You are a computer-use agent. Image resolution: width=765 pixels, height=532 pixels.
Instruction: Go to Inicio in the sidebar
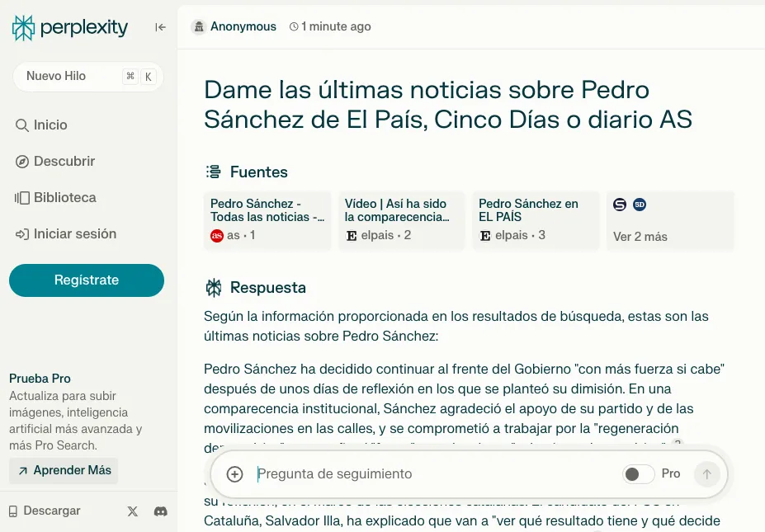[42, 125]
